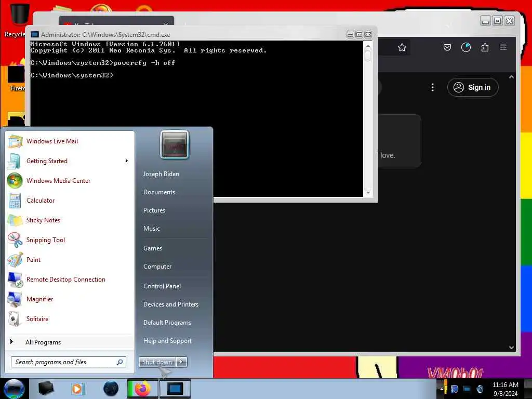Click the cmd scrollbar up arrow
This screenshot has width=532, height=399.
click(x=368, y=46)
